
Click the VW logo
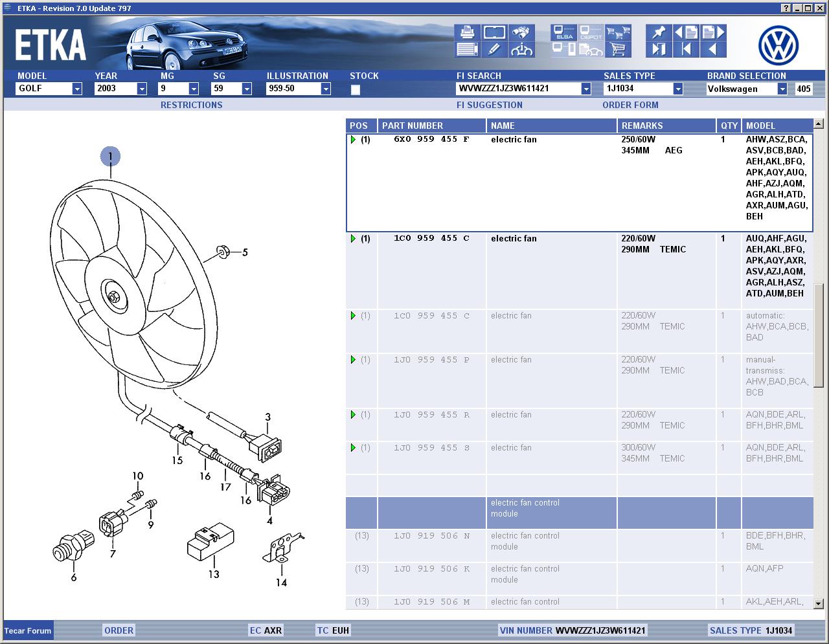pos(778,45)
